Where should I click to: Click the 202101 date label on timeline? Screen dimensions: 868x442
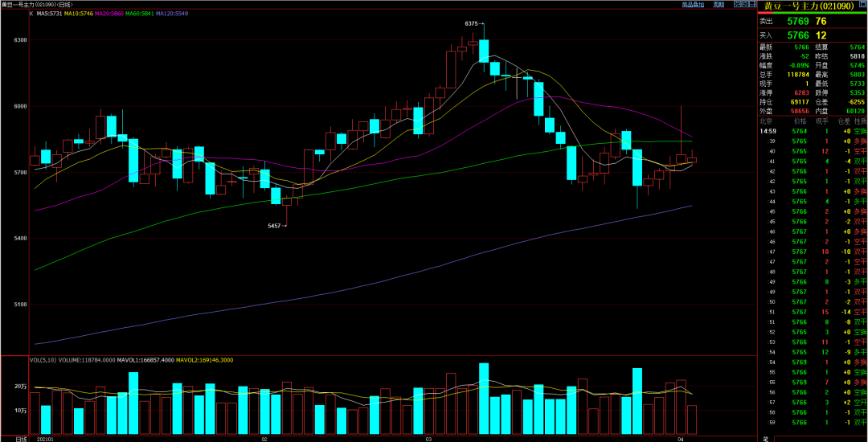coord(45,439)
